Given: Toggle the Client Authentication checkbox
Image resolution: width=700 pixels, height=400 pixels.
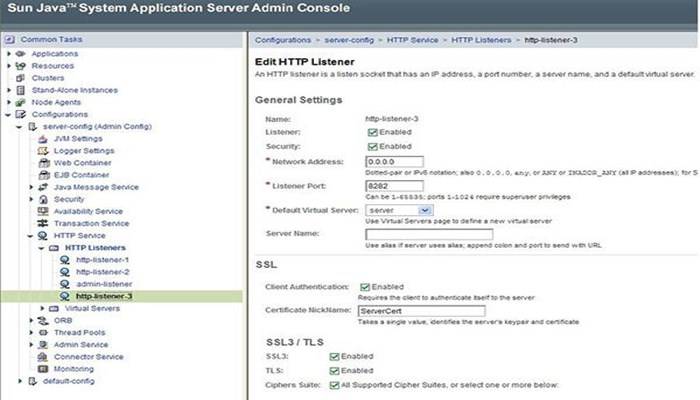Looking at the screenshot, I should tap(365, 287).
